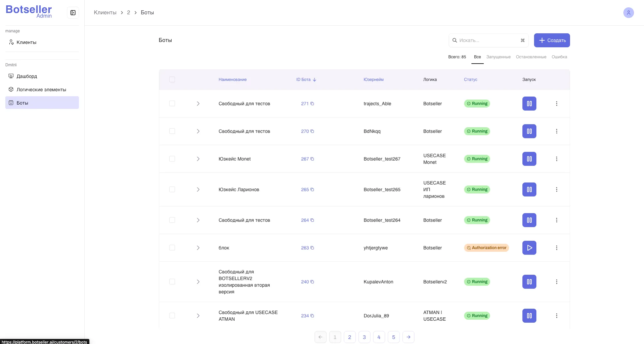Viewport: 644px width, 344px height.
Task: Open more options for bot 263
Action: [556, 248]
